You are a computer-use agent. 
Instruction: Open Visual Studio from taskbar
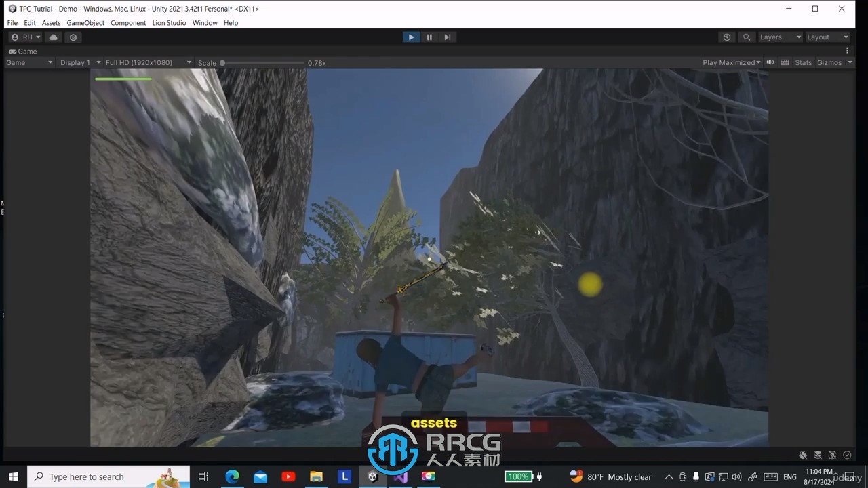401,476
